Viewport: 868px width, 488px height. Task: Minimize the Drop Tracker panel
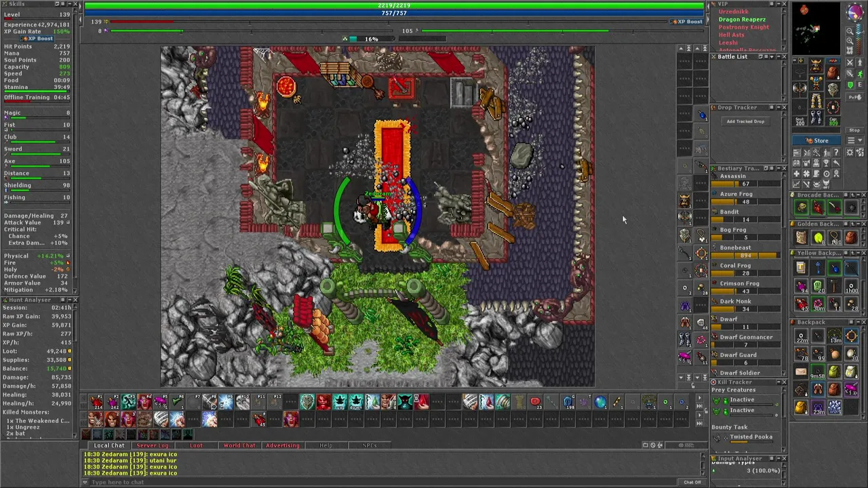pyautogui.click(x=778, y=107)
